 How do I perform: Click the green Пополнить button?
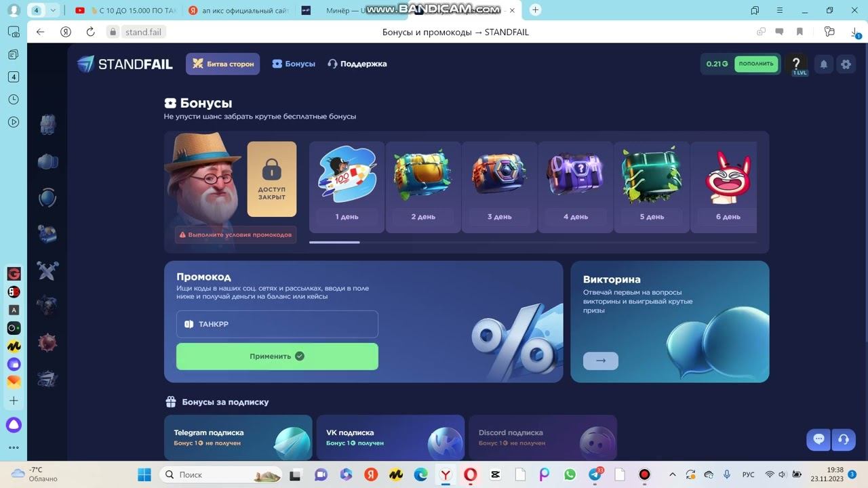tap(756, 64)
